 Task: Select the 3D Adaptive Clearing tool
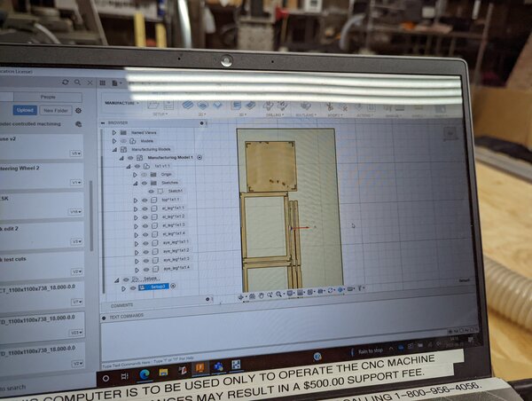(236, 106)
